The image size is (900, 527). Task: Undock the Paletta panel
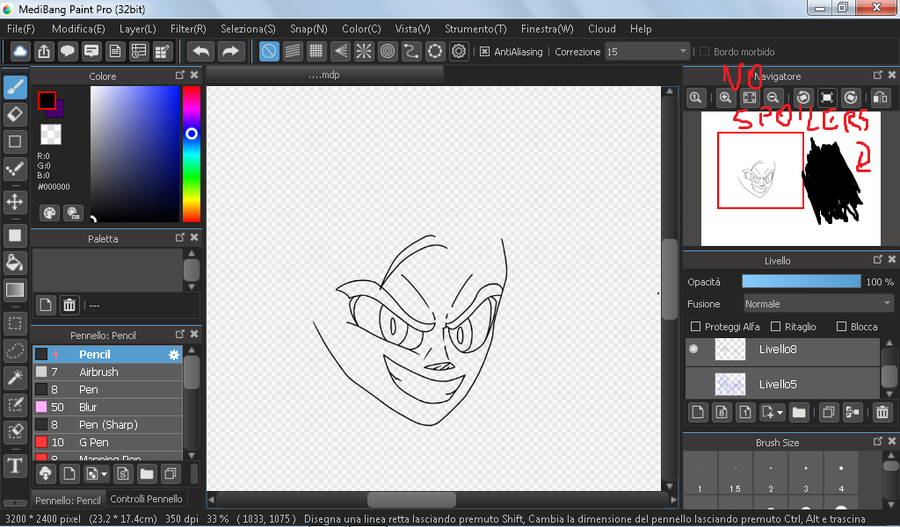180,238
